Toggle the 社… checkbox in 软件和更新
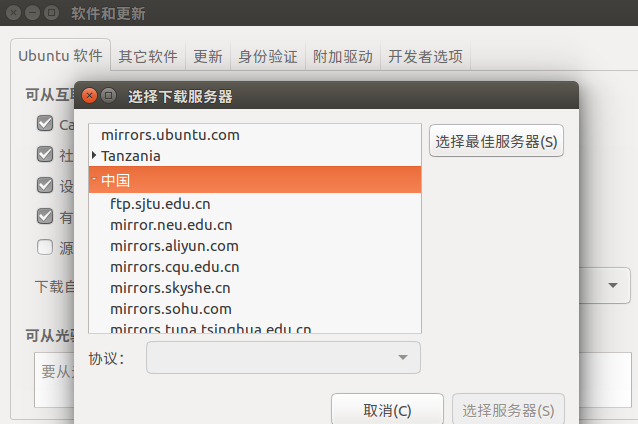Image resolution: width=638 pixels, height=424 pixels. (45, 154)
